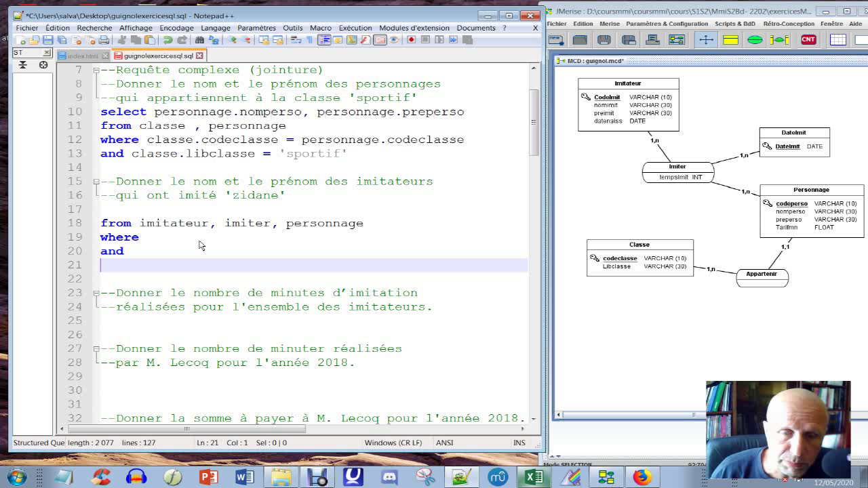
Task: Open Excel from the taskbar
Action: point(534,477)
